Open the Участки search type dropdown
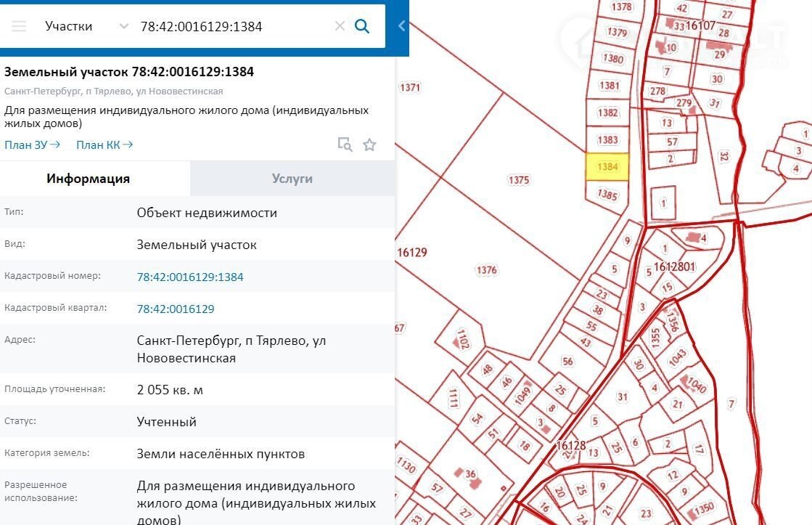 86,26
